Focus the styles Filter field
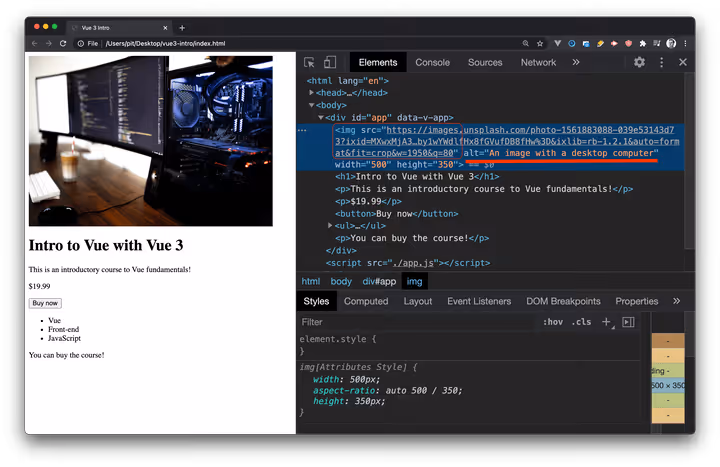The width and height of the screenshot is (720, 467). coord(418,322)
